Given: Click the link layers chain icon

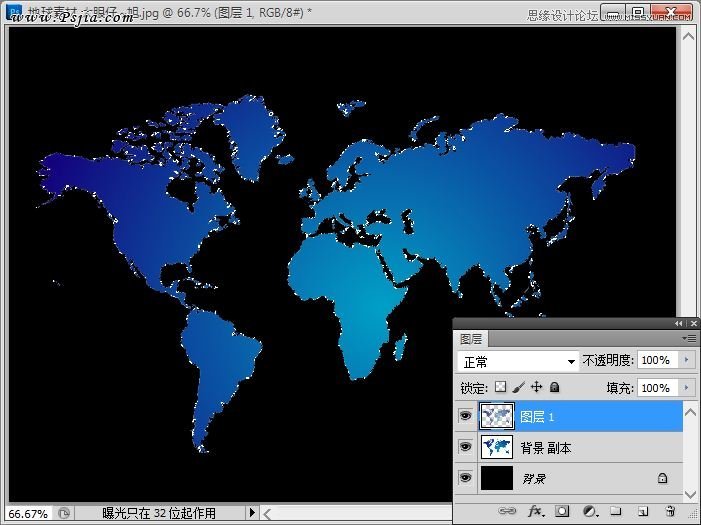Looking at the screenshot, I should (507, 511).
